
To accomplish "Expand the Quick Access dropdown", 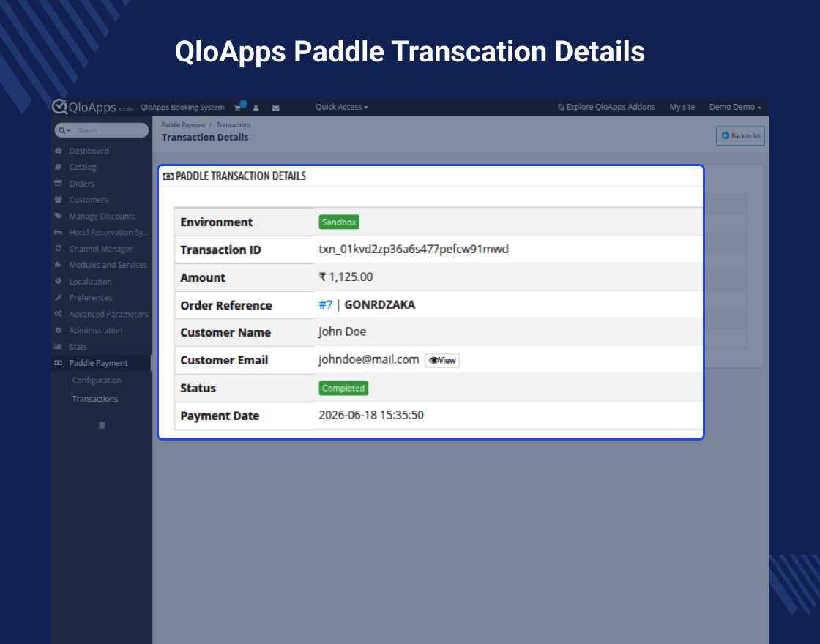I will [x=341, y=107].
